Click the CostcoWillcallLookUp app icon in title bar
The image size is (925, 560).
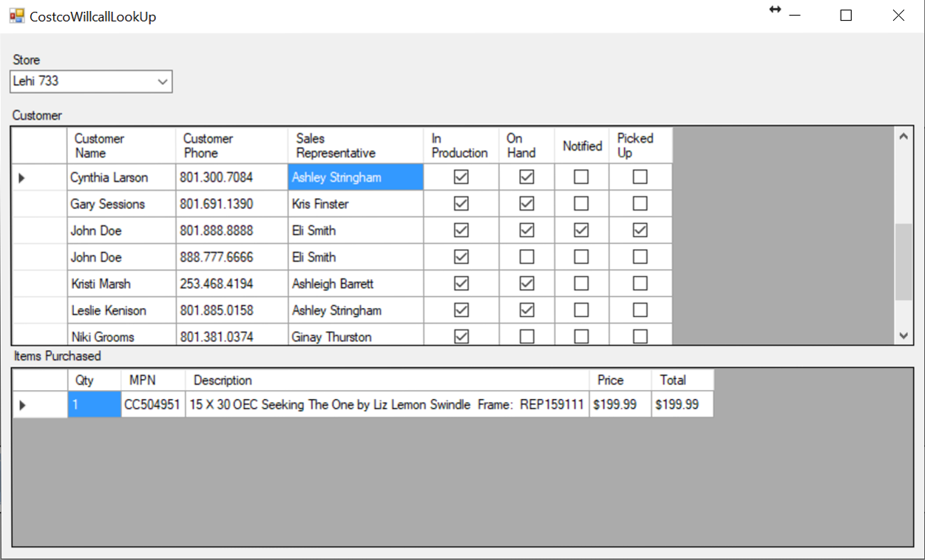coord(16,16)
